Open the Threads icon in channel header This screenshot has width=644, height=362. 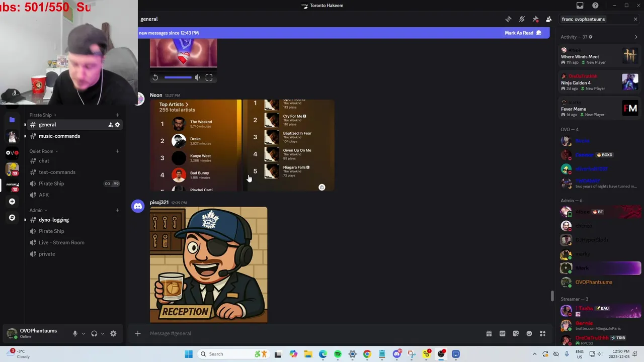[x=508, y=19]
